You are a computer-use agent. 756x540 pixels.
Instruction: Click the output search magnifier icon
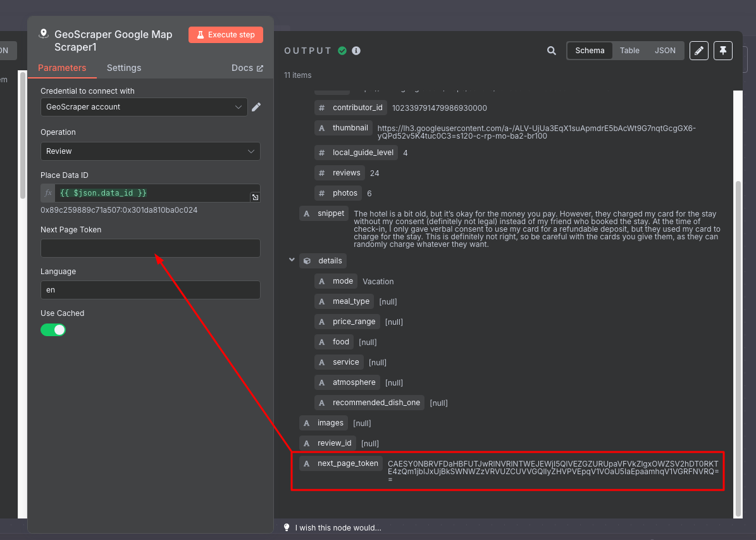[x=551, y=51]
